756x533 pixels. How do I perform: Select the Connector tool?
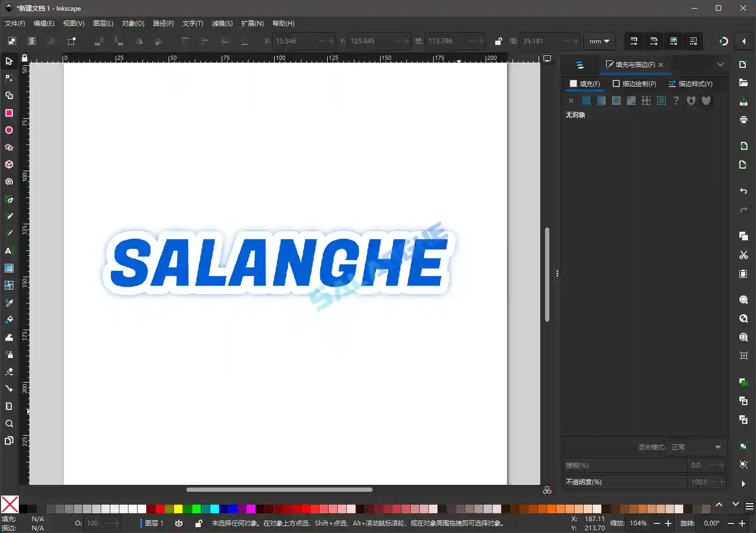click(x=9, y=389)
